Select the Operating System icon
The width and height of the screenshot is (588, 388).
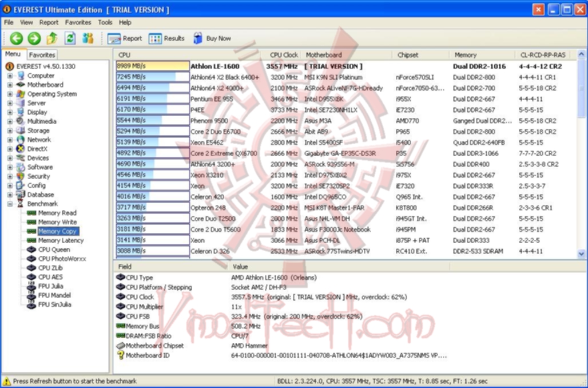coord(21,94)
